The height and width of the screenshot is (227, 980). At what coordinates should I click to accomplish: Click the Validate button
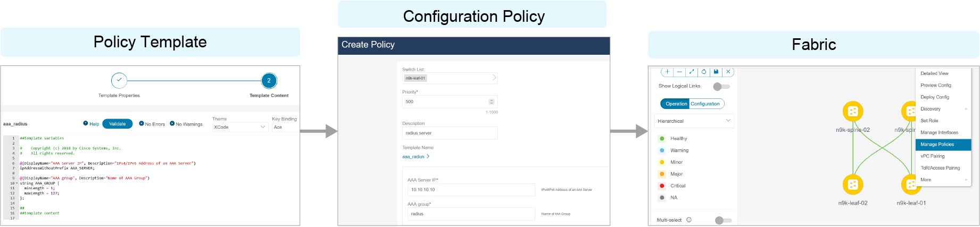click(x=118, y=124)
